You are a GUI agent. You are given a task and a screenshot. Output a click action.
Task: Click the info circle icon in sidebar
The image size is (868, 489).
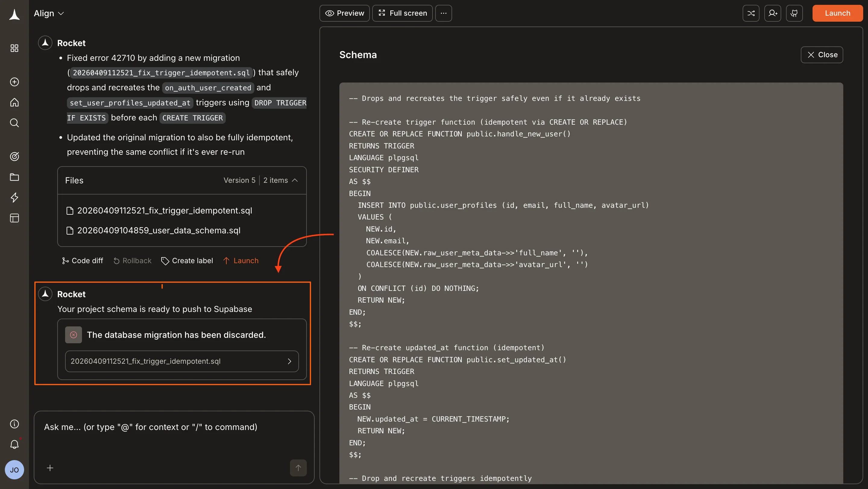[x=14, y=424]
